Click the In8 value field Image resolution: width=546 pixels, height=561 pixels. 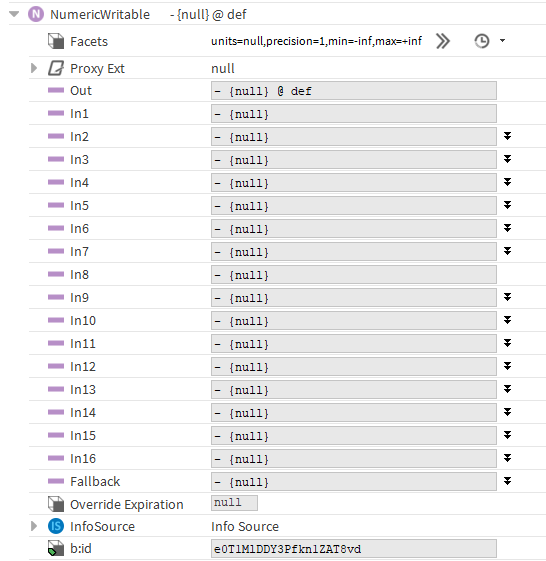(x=354, y=275)
